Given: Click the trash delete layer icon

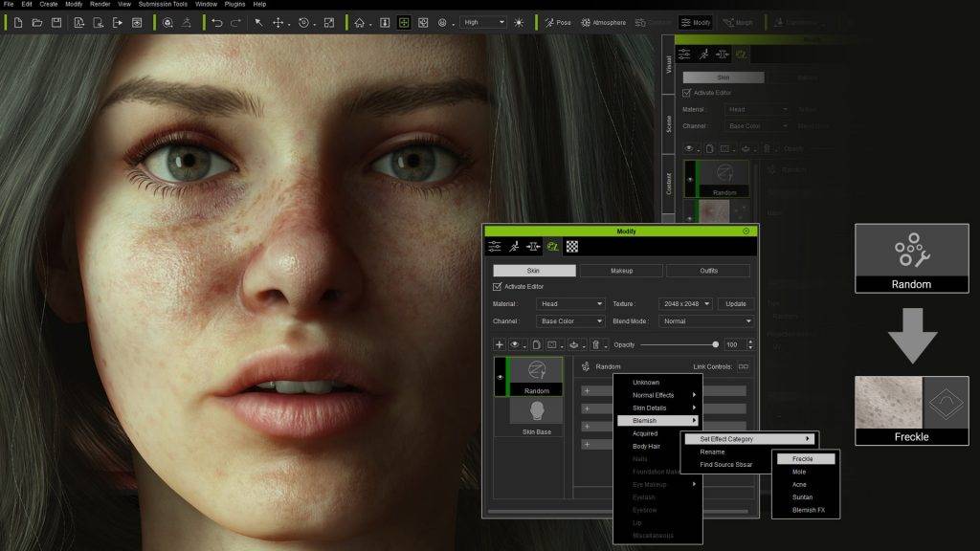Looking at the screenshot, I should click(595, 344).
